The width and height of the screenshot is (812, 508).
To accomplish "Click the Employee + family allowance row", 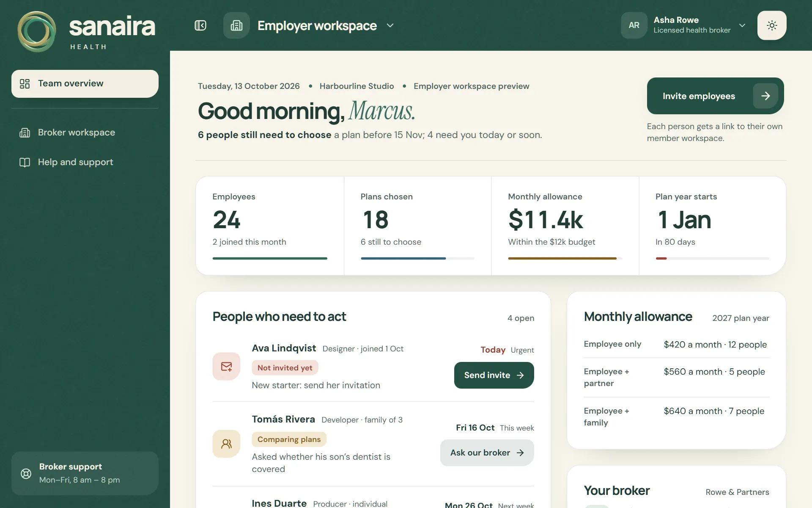I will click(x=676, y=417).
